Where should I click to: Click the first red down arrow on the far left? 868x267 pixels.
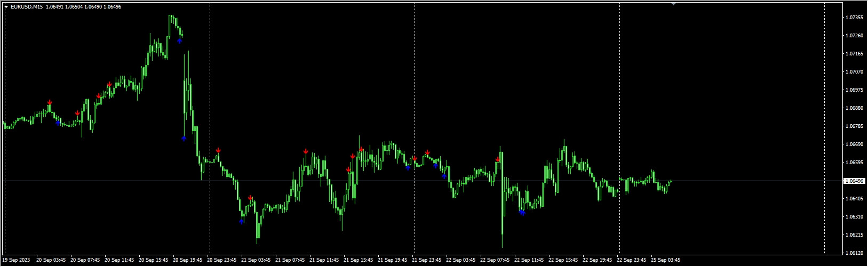(50, 102)
